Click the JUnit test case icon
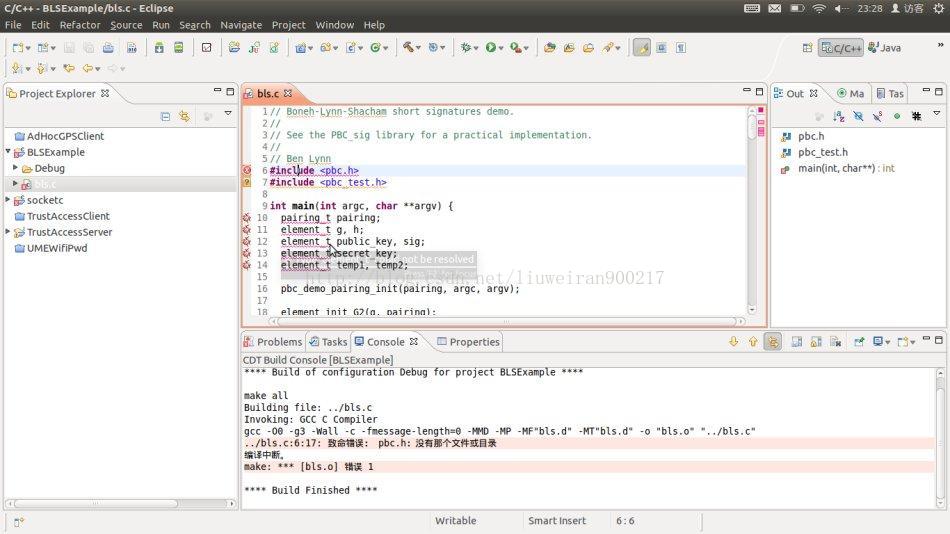Image resolution: width=950 pixels, height=534 pixels. (254, 48)
